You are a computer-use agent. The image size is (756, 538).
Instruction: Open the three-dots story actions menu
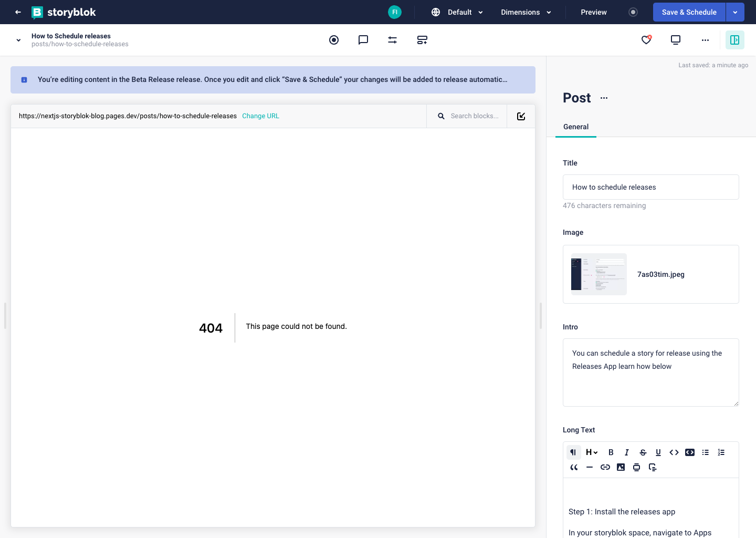click(705, 40)
